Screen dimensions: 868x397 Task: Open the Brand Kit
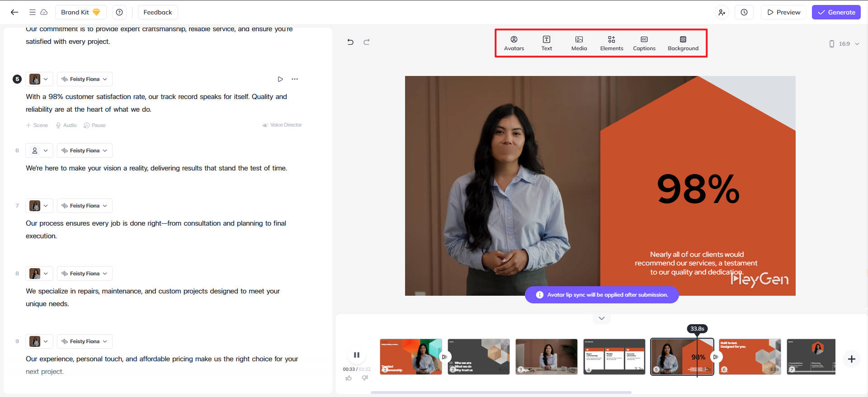(x=80, y=12)
